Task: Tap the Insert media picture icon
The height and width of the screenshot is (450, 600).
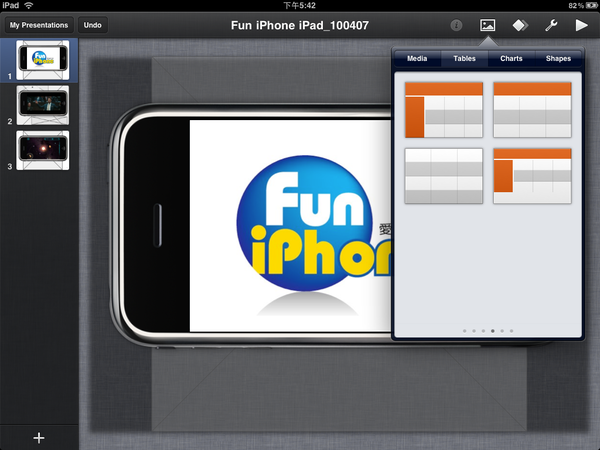Action: coord(488,25)
